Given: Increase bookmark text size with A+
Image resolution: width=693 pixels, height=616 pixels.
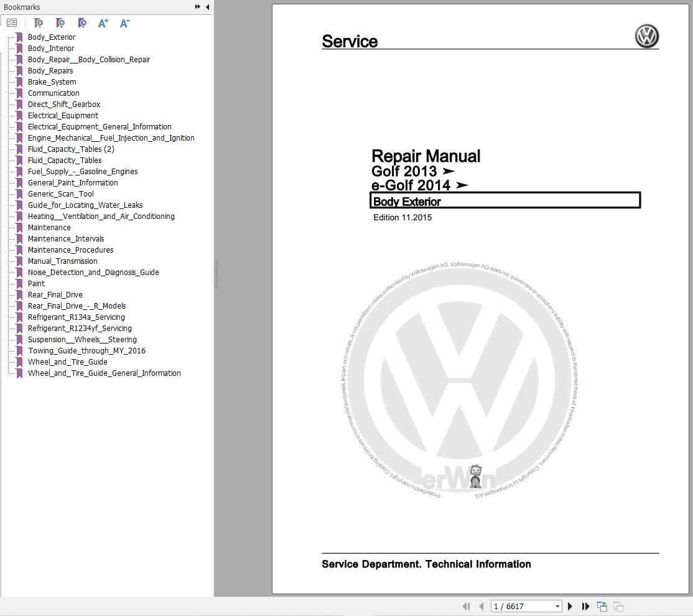Looking at the screenshot, I should pos(103,23).
